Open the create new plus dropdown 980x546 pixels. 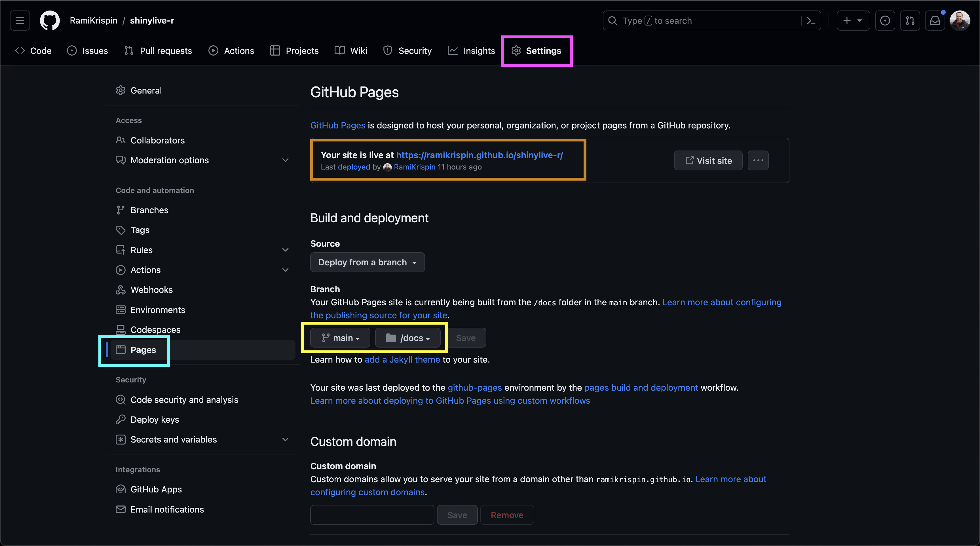coord(853,20)
